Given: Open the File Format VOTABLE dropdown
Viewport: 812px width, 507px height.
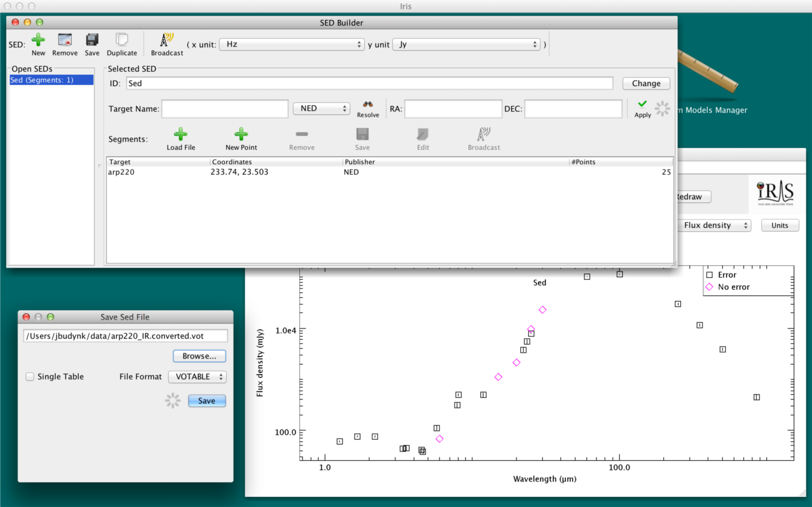Looking at the screenshot, I should 197,377.
